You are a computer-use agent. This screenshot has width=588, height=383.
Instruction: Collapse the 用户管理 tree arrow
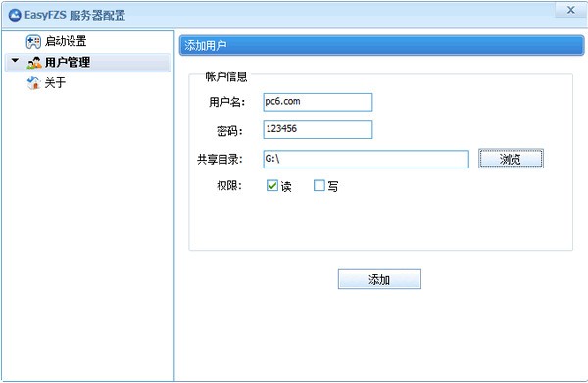coord(15,60)
